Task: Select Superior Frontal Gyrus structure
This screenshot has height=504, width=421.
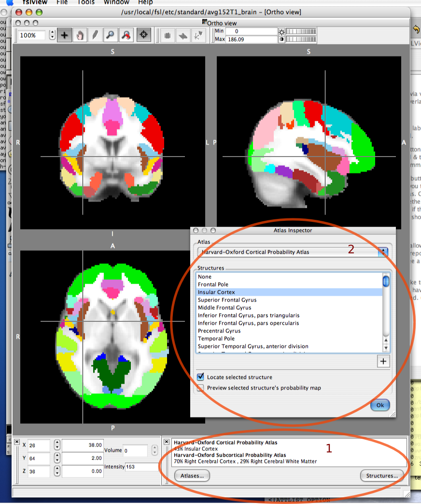Action: pyautogui.click(x=289, y=300)
